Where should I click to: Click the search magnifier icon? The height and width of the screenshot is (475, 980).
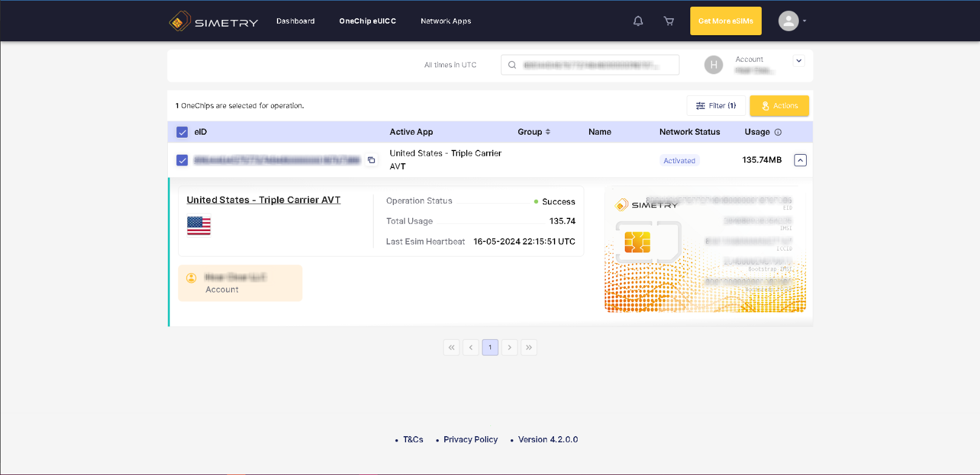click(512, 65)
